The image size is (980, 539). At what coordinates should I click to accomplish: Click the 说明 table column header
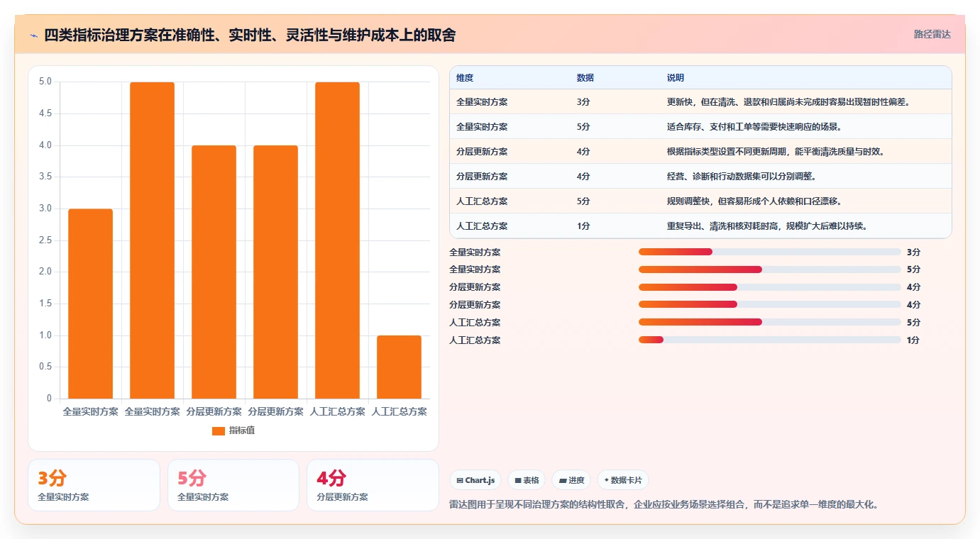[676, 78]
